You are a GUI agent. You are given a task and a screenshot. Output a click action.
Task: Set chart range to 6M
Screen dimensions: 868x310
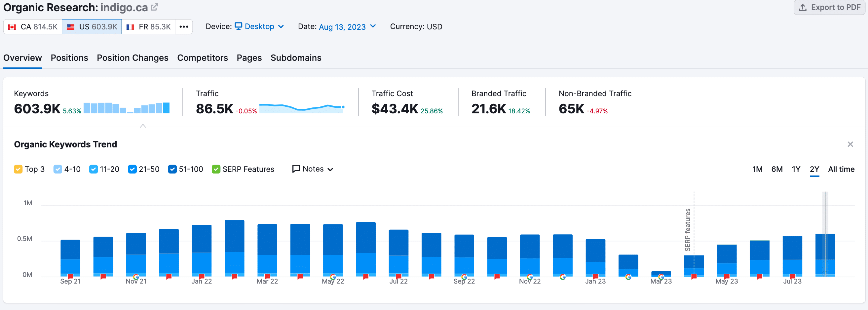[777, 169]
